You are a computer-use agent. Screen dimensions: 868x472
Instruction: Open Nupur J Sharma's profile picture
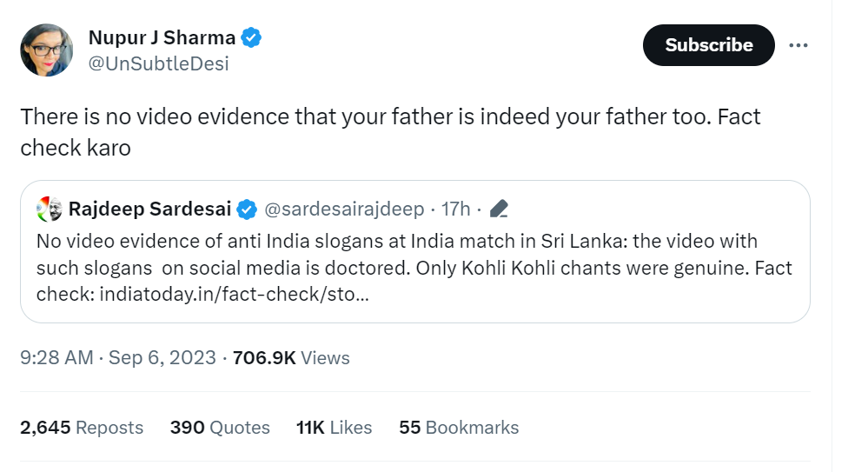coord(47,50)
